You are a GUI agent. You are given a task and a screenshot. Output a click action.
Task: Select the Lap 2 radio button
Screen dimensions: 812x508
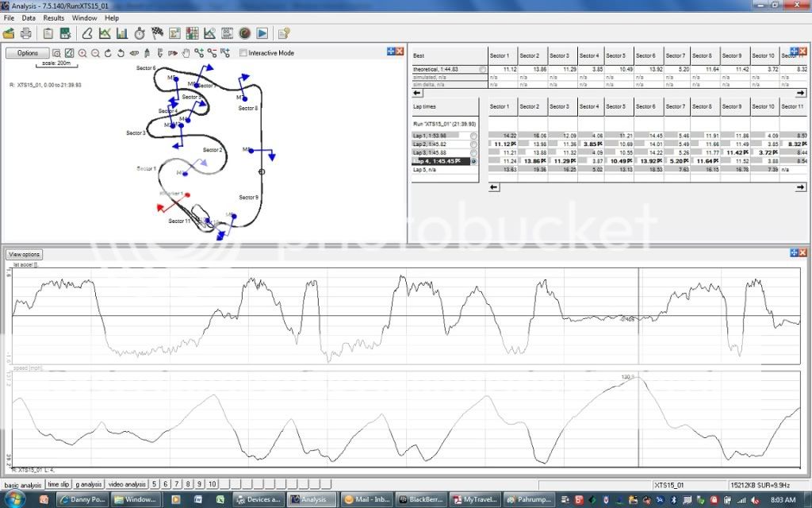(x=474, y=144)
